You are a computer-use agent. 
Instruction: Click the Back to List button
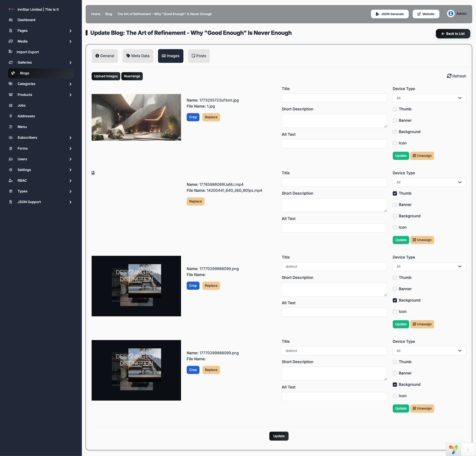click(x=453, y=34)
